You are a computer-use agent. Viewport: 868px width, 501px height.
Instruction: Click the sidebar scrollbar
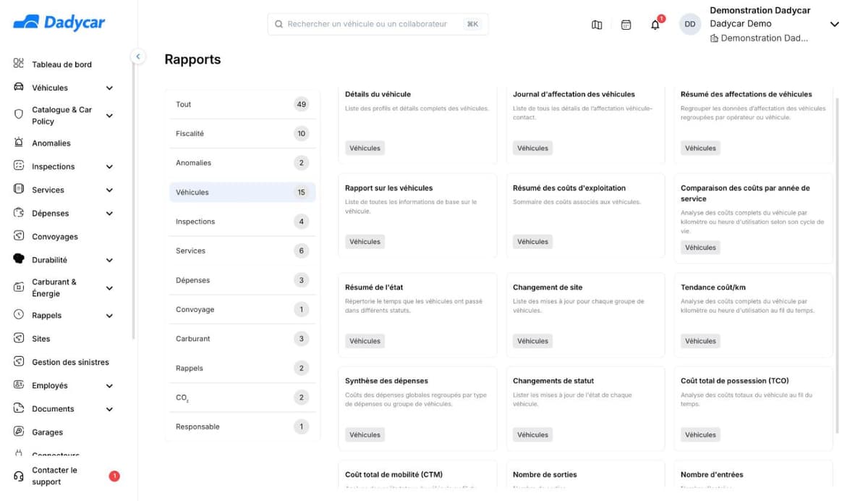tap(133, 203)
